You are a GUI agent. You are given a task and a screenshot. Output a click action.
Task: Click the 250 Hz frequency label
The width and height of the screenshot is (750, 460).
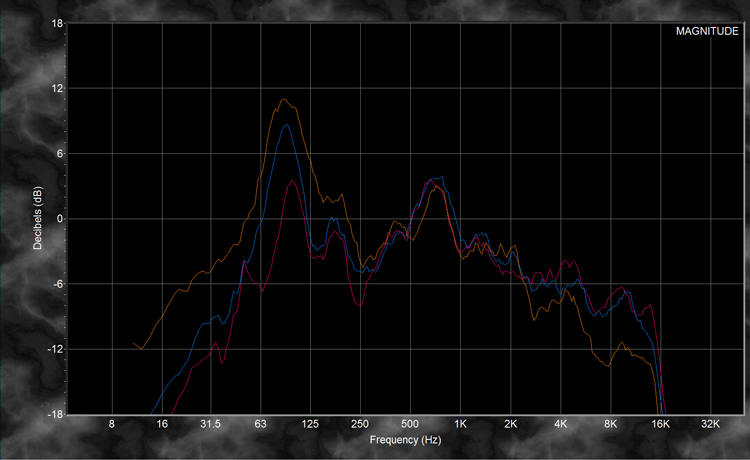(x=360, y=424)
